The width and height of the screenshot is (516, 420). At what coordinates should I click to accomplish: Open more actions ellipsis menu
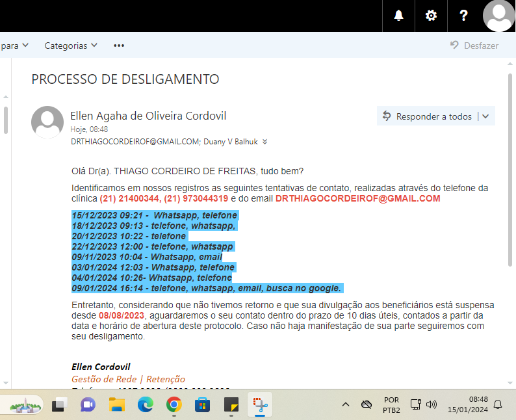point(119,46)
